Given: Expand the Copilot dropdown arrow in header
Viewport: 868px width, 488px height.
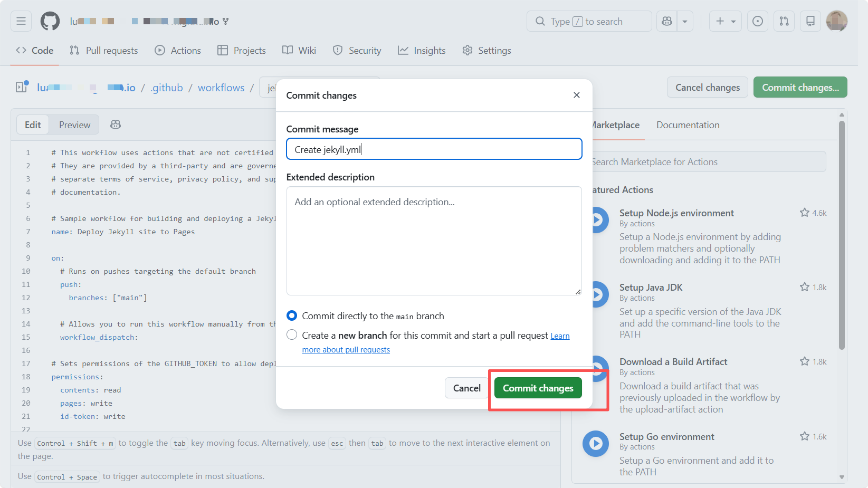Looking at the screenshot, I should [685, 21].
